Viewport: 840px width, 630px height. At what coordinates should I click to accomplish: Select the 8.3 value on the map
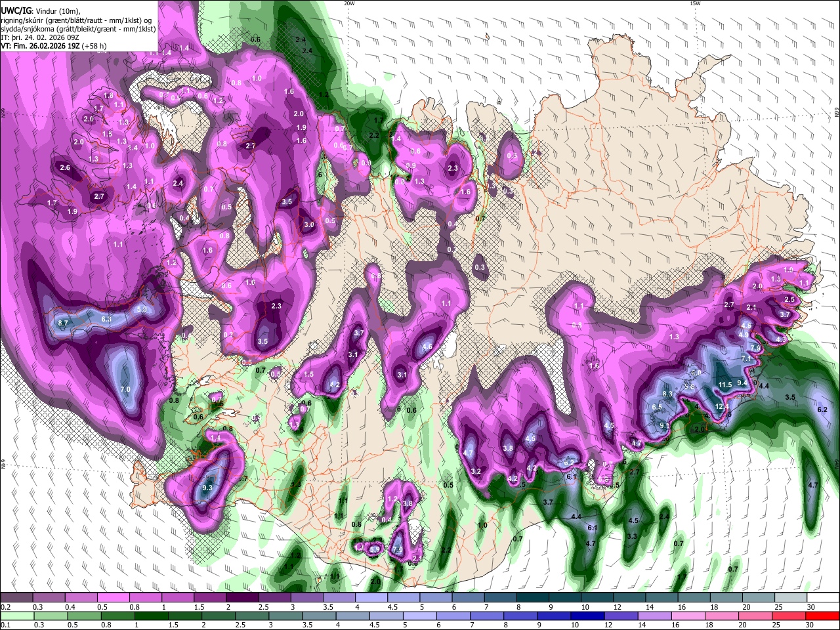tap(668, 394)
